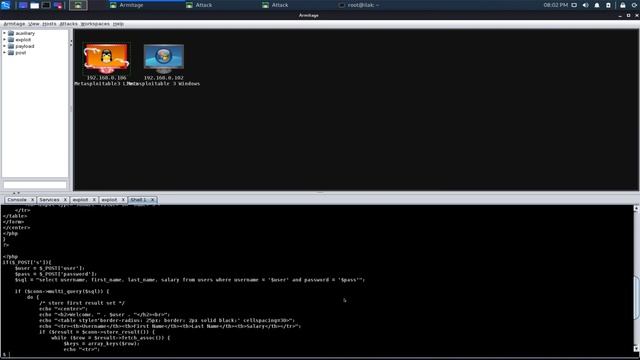The height and width of the screenshot is (360, 640).
Task: Click the power manager battery icon
Action: click(608, 5)
